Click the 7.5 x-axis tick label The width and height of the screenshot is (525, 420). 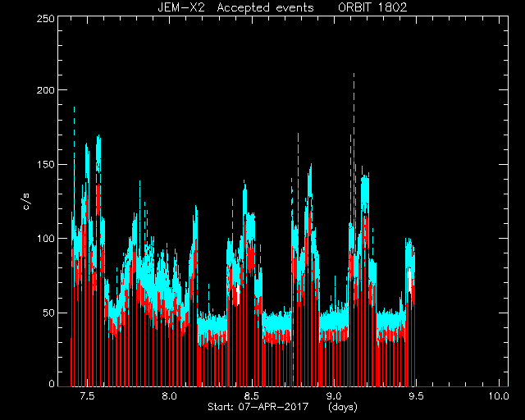click(x=87, y=396)
